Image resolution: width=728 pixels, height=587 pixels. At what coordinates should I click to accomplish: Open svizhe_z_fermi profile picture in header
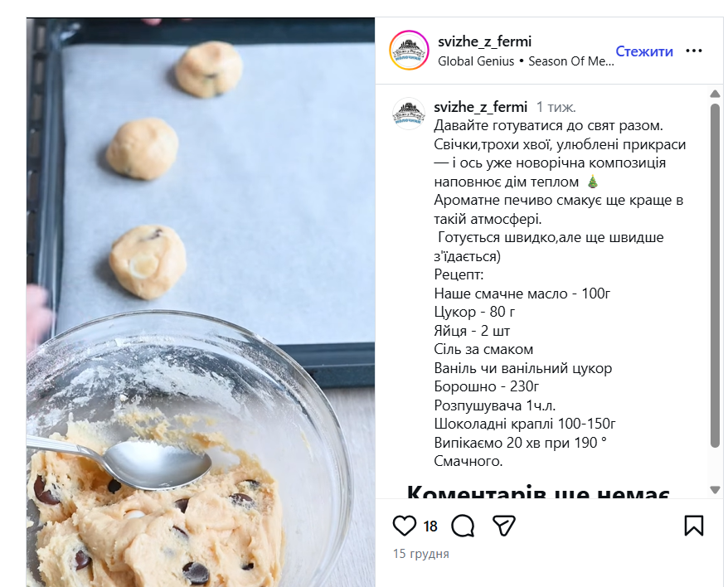409,50
